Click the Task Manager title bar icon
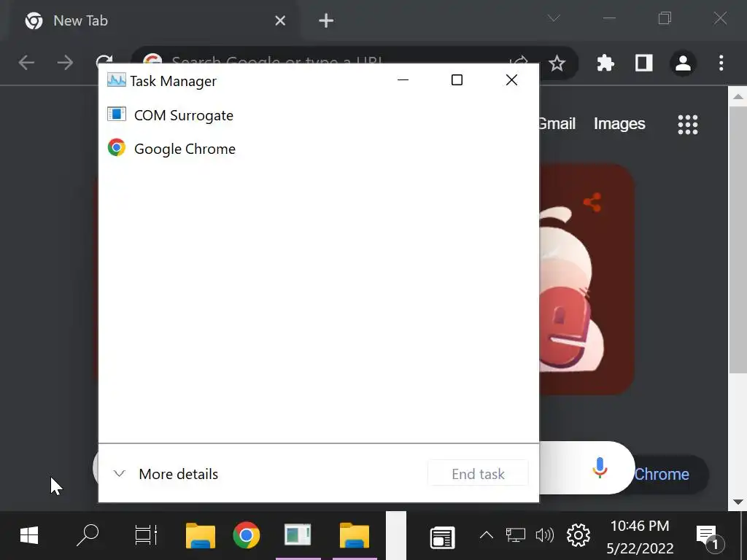The width and height of the screenshot is (747, 560). [x=116, y=80]
